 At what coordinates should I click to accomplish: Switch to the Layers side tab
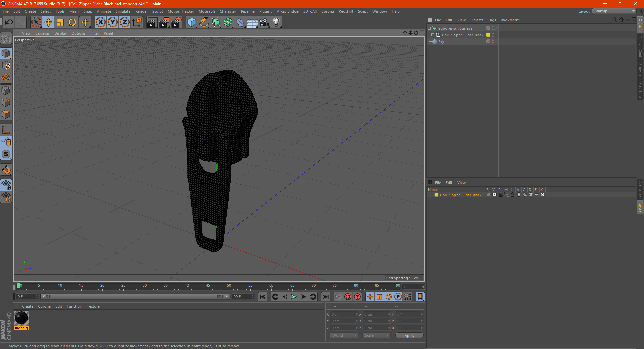pyautogui.click(x=640, y=207)
